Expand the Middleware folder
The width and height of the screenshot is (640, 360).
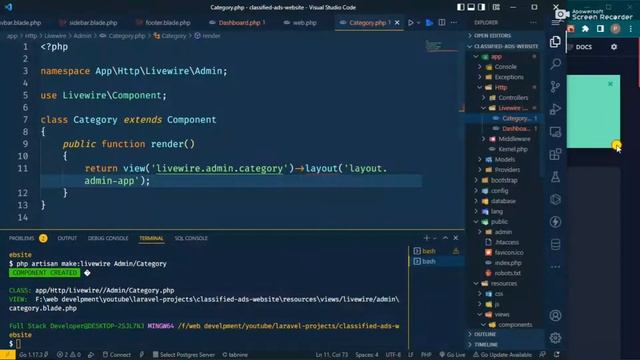point(514,139)
